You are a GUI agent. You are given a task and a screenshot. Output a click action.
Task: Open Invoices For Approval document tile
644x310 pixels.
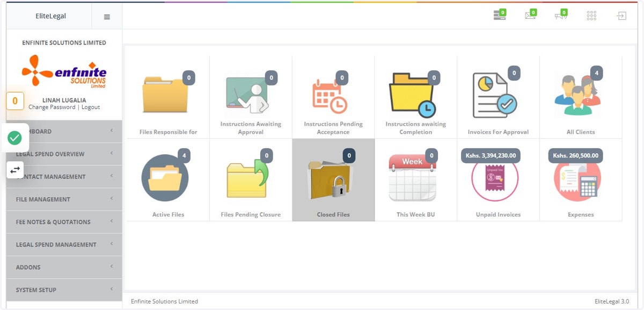[498, 97]
